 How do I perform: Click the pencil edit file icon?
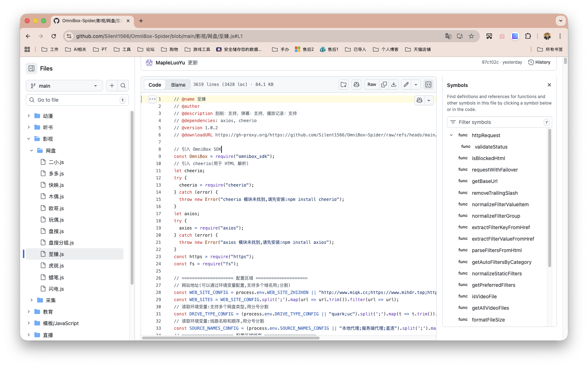(x=406, y=84)
